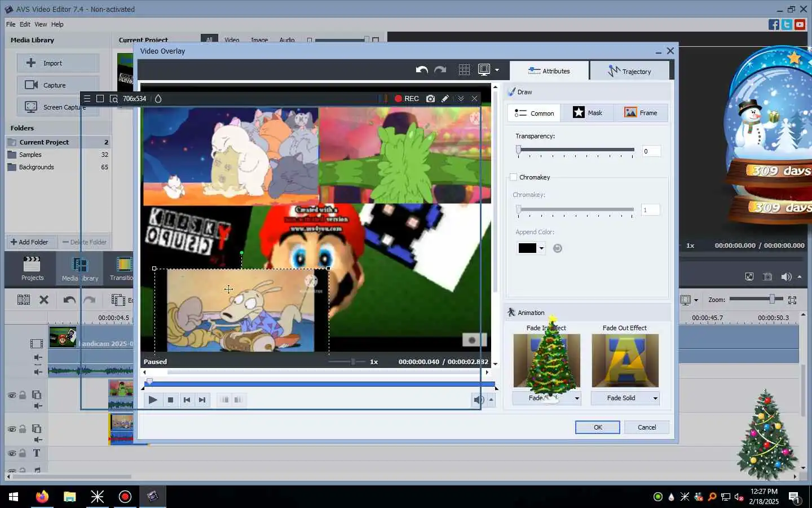Select the Mask draw tab
The image size is (812, 508).
click(588, 113)
